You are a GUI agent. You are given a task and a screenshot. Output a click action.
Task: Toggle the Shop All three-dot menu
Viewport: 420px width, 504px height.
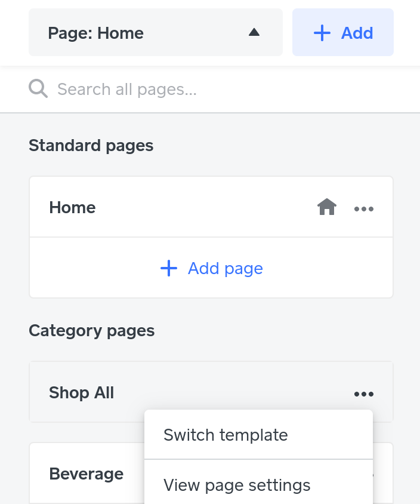(x=364, y=394)
